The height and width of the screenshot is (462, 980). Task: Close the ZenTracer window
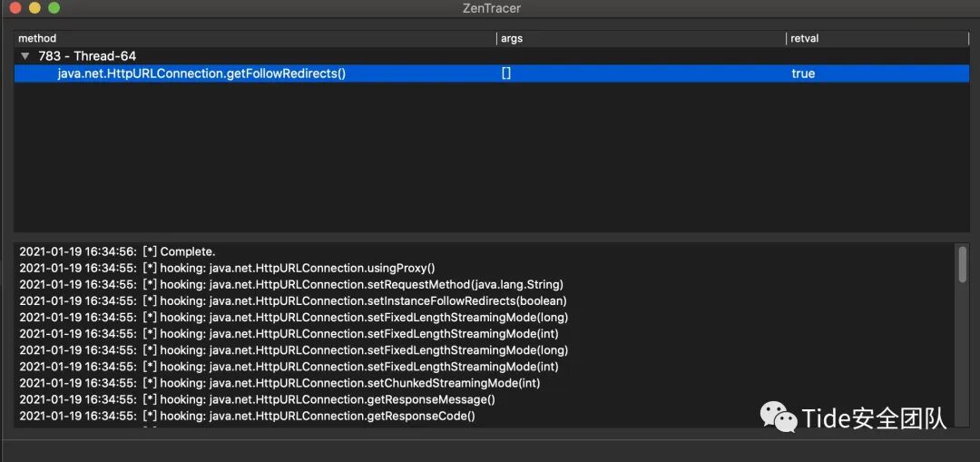15,8
